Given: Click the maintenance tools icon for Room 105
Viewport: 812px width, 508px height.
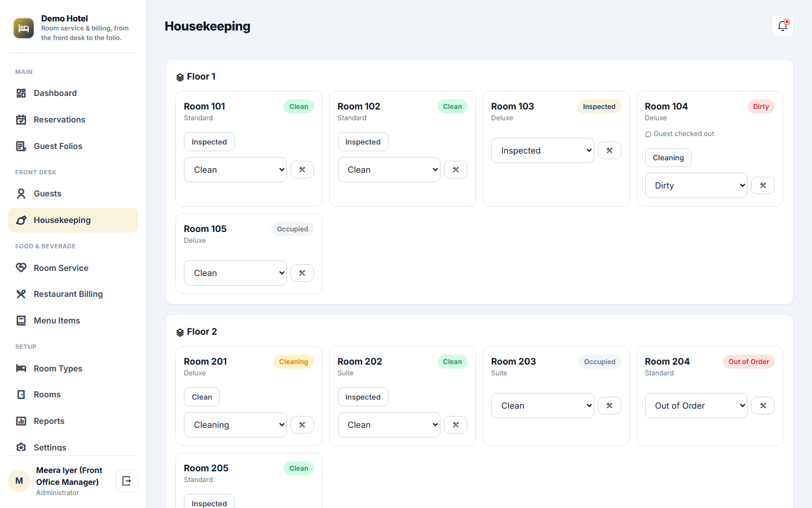Looking at the screenshot, I should click(x=302, y=273).
